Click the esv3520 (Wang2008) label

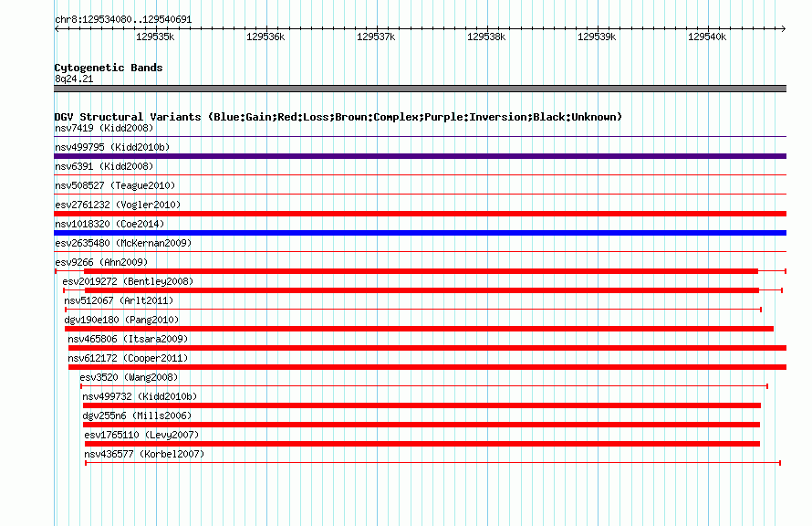[129, 377]
